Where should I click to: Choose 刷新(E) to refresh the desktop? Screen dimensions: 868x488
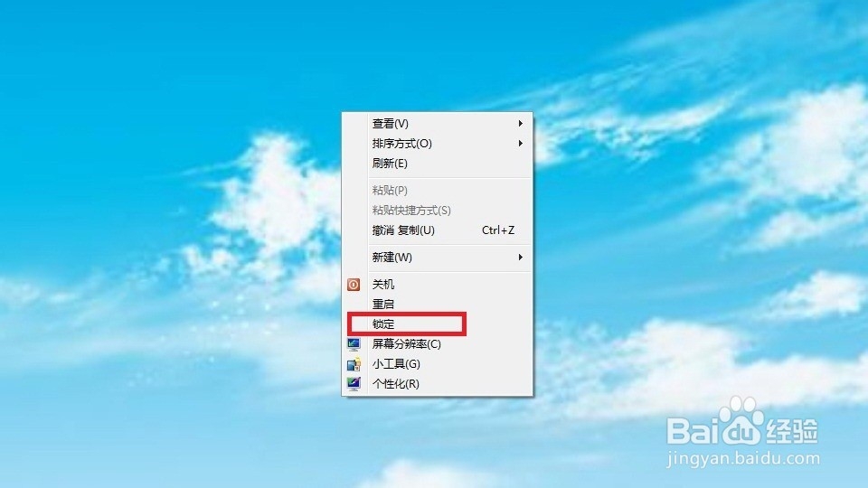coord(438,164)
